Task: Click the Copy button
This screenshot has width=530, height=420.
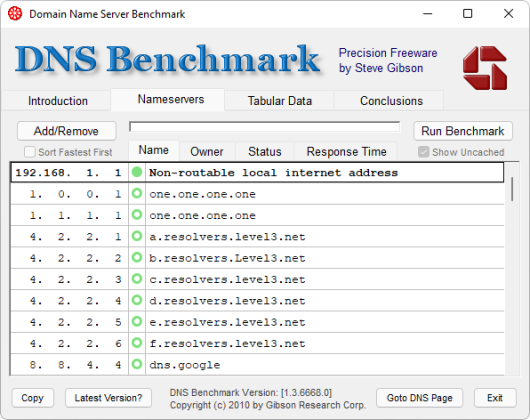Action: pyautogui.click(x=32, y=398)
